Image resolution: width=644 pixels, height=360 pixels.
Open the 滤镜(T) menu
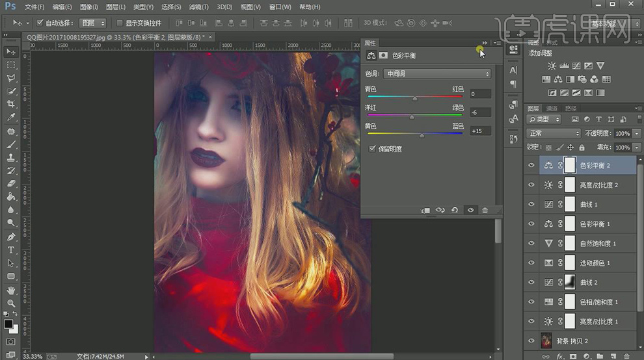coord(199,6)
